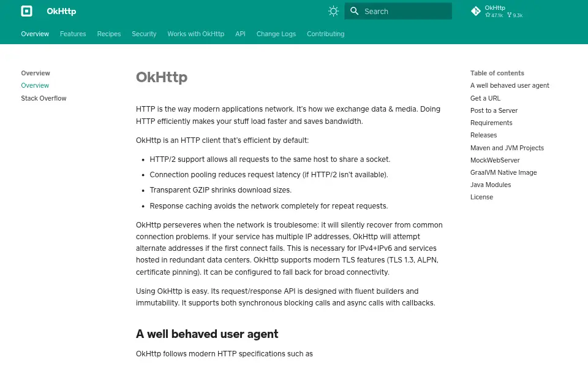Open GraalVM Native Image section link
588x368 pixels.
point(503,173)
